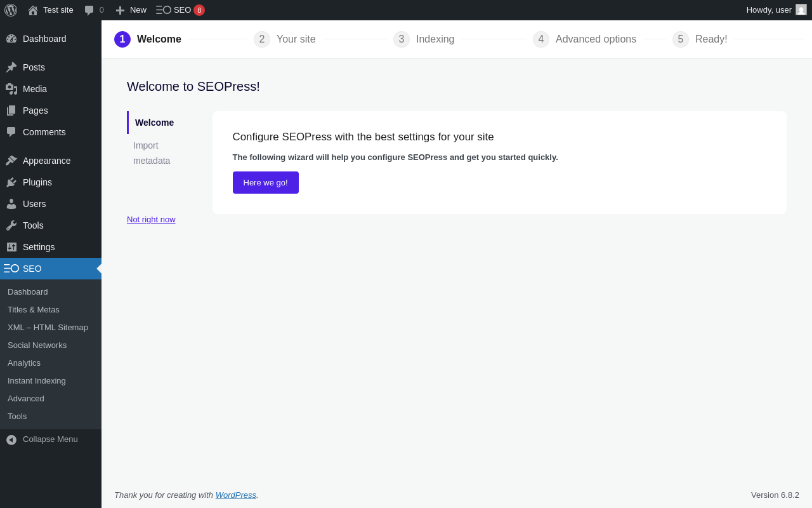Click the plus icon for New content
Screen dimensions: 812x508
[120, 10]
